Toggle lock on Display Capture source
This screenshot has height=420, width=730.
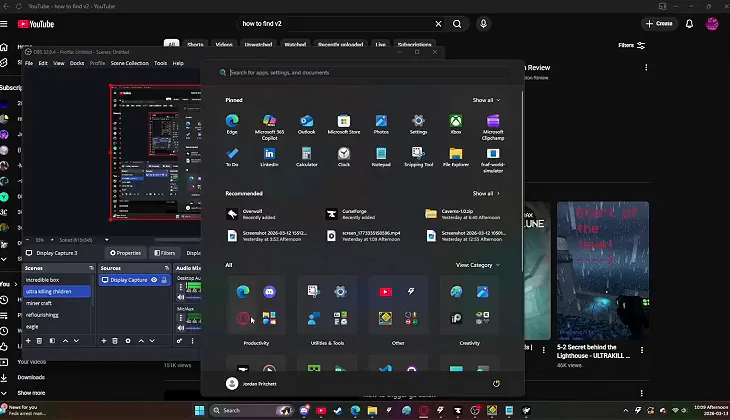164,280
